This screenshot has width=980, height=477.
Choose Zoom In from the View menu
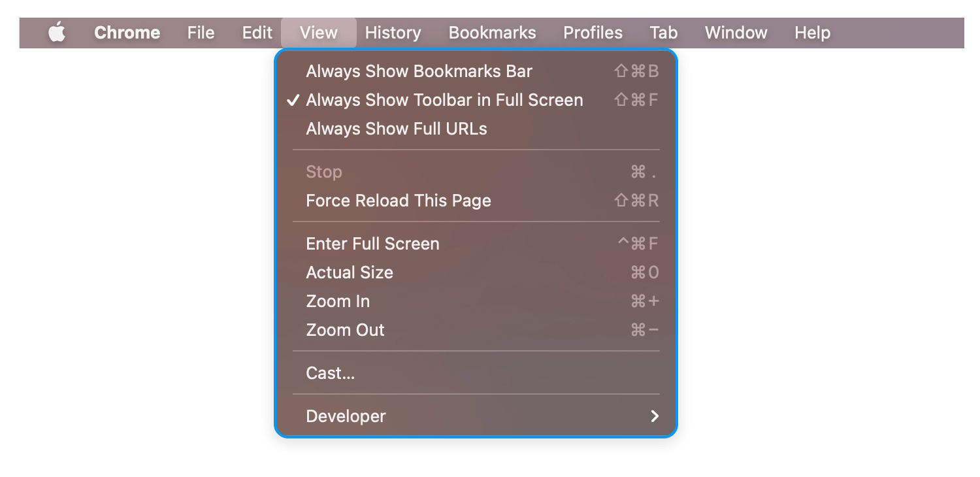tap(476, 301)
